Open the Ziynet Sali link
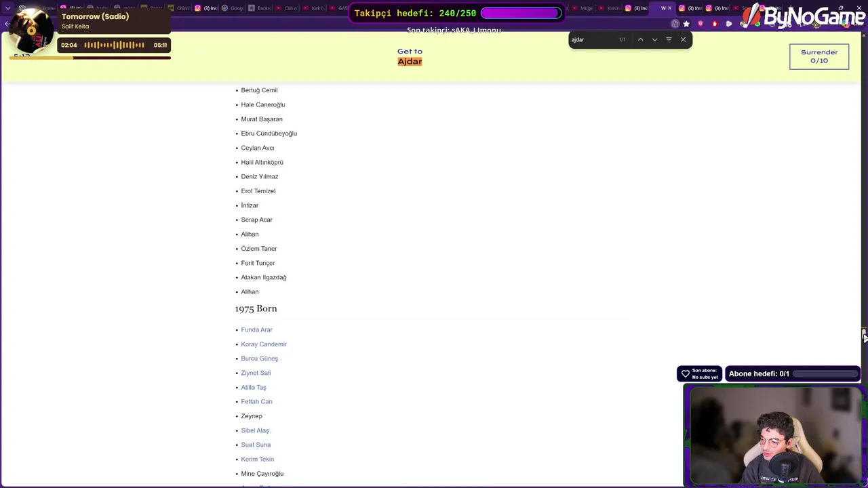 (256, 373)
